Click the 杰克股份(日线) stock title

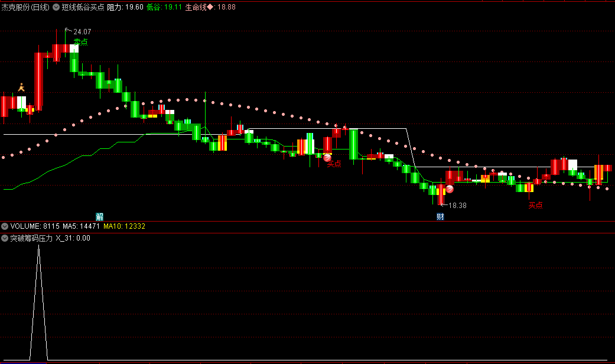tap(25, 7)
